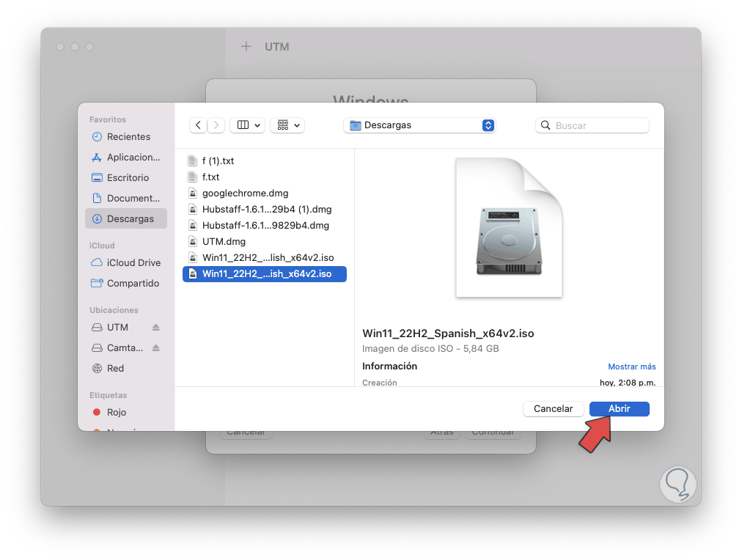Open the Descargas folder location popup
This screenshot has height=560, width=742.
point(419,125)
